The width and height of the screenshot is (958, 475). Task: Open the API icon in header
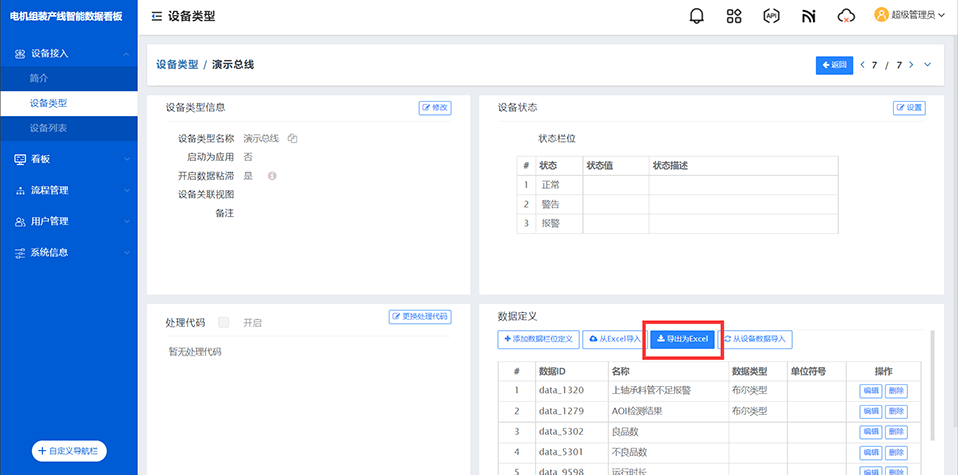(771, 16)
